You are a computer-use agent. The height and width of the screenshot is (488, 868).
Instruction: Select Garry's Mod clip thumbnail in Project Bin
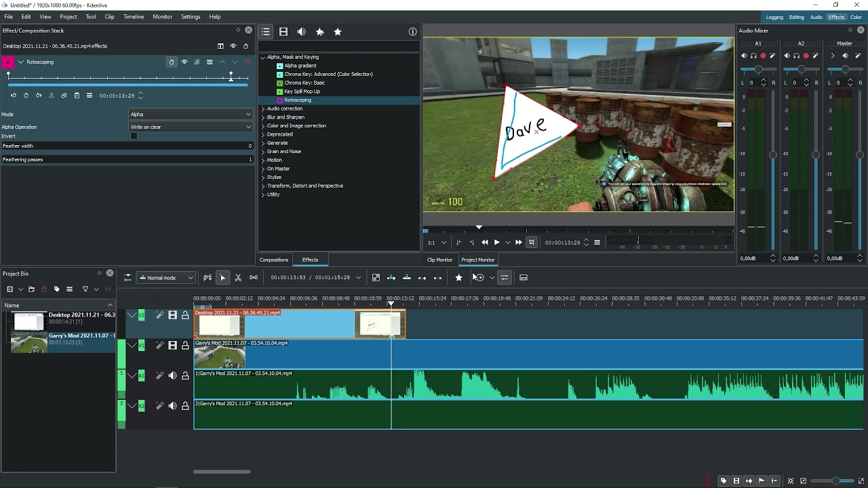tap(29, 342)
